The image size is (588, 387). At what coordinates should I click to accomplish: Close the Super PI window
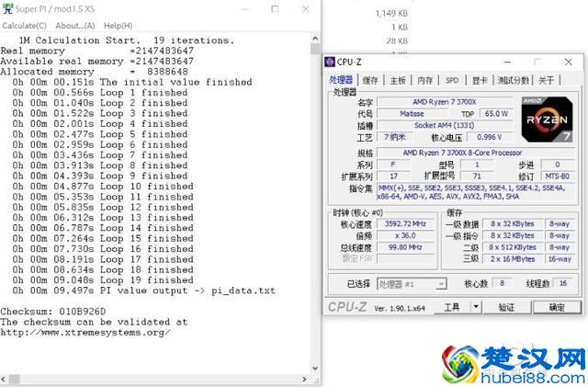[x=306, y=9]
